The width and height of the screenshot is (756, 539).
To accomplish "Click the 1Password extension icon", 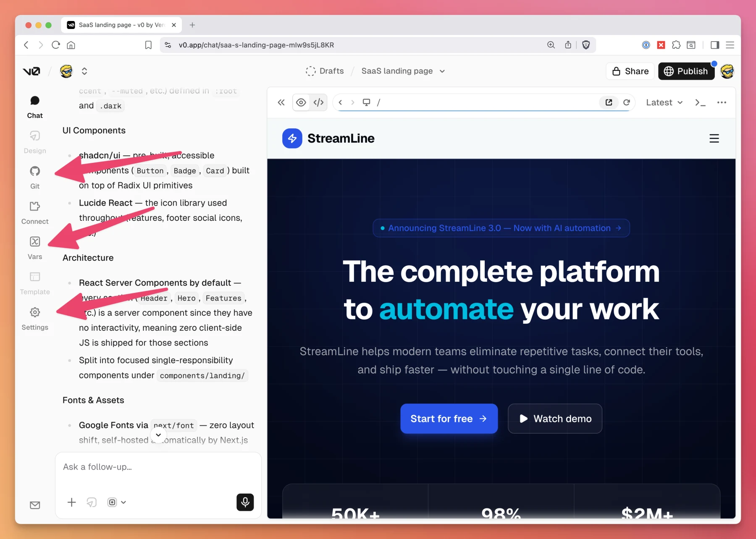I will point(646,45).
